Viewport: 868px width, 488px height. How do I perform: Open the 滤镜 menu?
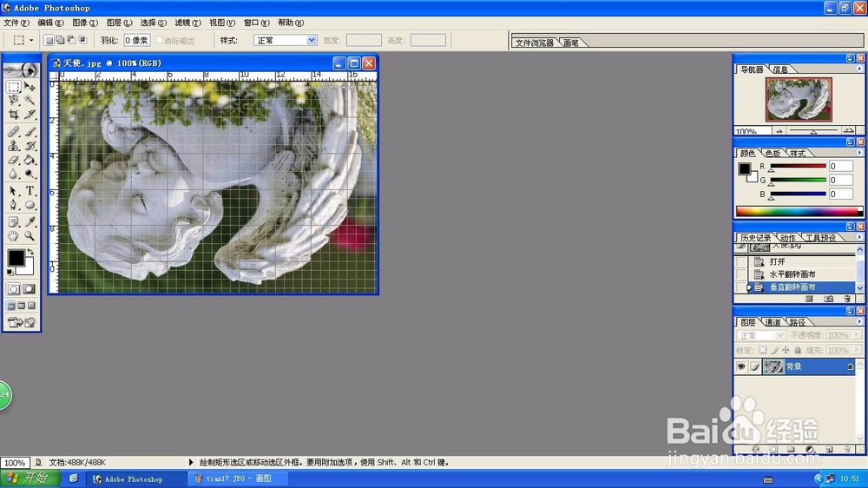pyautogui.click(x=187, y=23)
